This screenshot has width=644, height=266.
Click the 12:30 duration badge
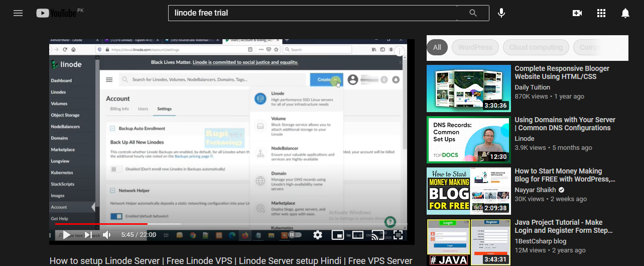[498, 157]
